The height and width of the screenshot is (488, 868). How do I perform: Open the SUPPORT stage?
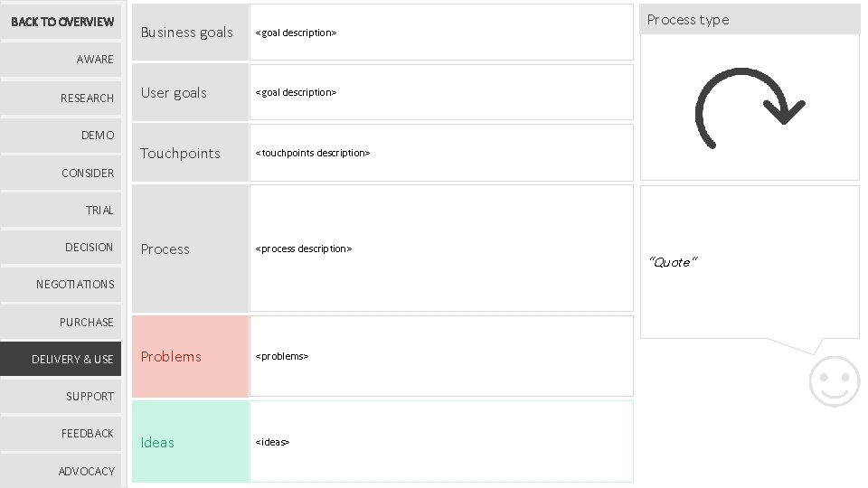point(61,397)
